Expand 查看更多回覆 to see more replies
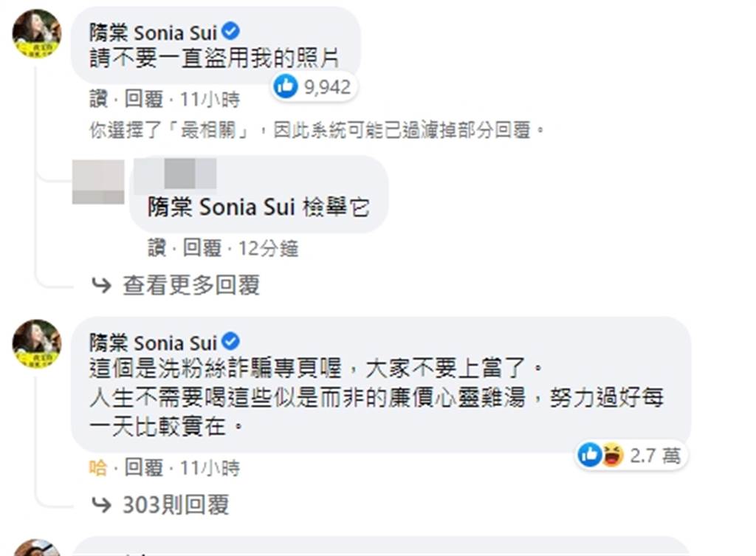The image size is (756, 556). [x=190, y=285]
